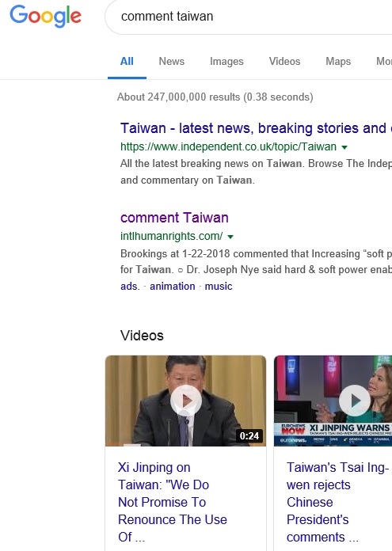The width and height of the screenshot is (392, 551).
Task: Open Taiwan's Tsai Ing-wen rejects video title
Action: [x=337, y=502]
